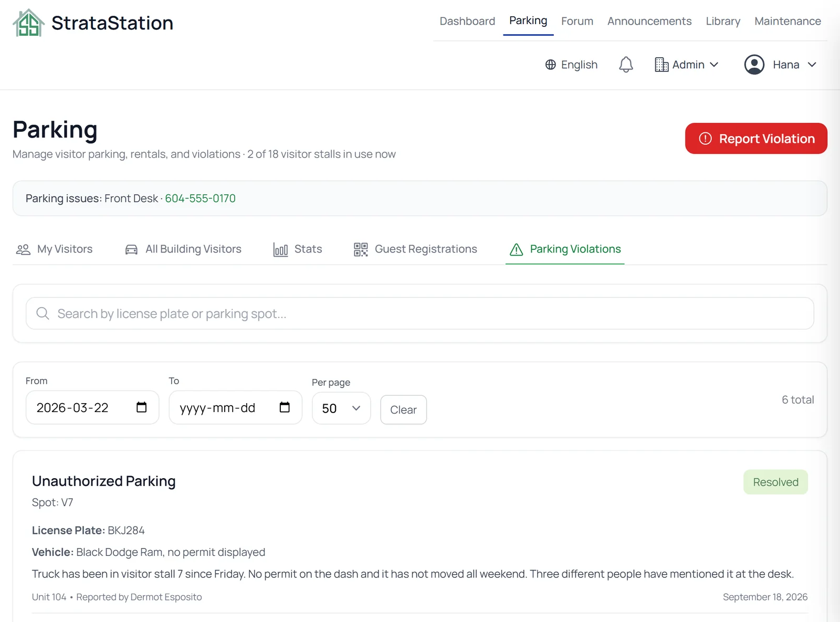Click the search magnifier icon
Image resolution: width=840 pixels, height=622 pixels.
tap(43, 313)
